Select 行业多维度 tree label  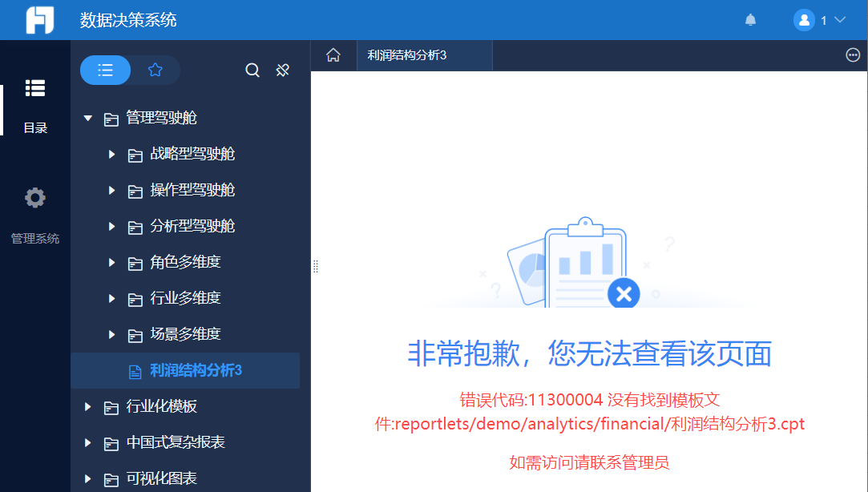point(185,298)
